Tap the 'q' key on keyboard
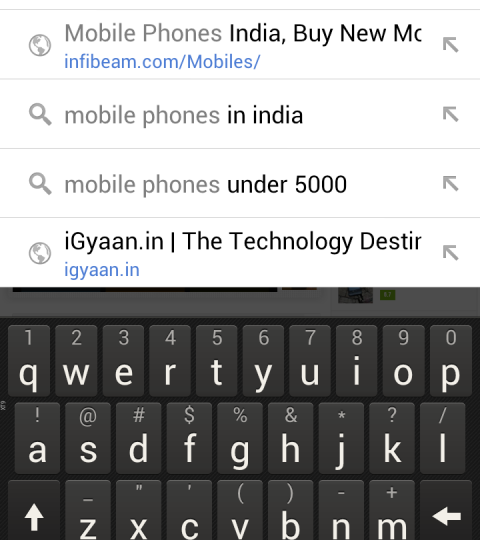The image size is (480, 540). 29,361
